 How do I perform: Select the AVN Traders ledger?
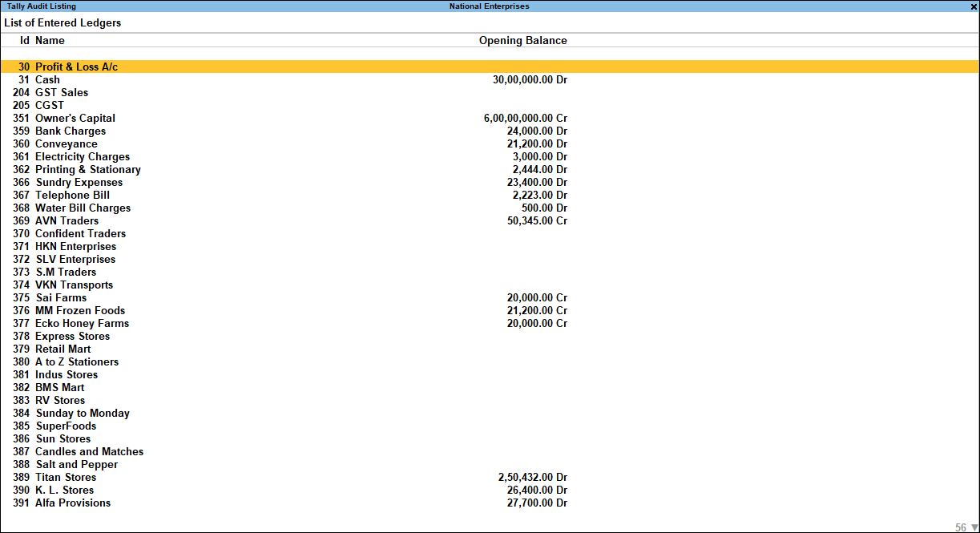pos(67,220)
